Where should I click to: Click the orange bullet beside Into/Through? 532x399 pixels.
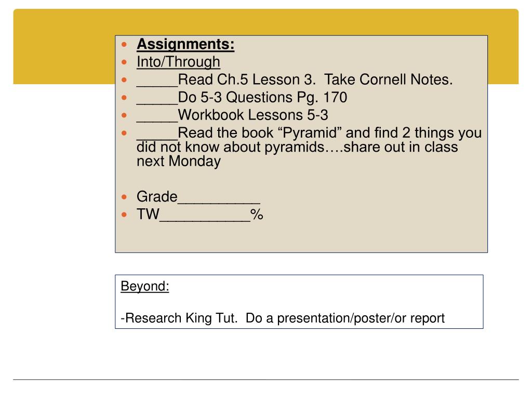coord(124,62)
